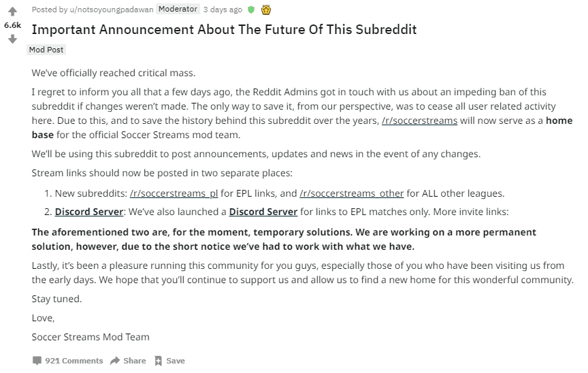Click the gold award icon
588x373 pixels.
point(266,10)
